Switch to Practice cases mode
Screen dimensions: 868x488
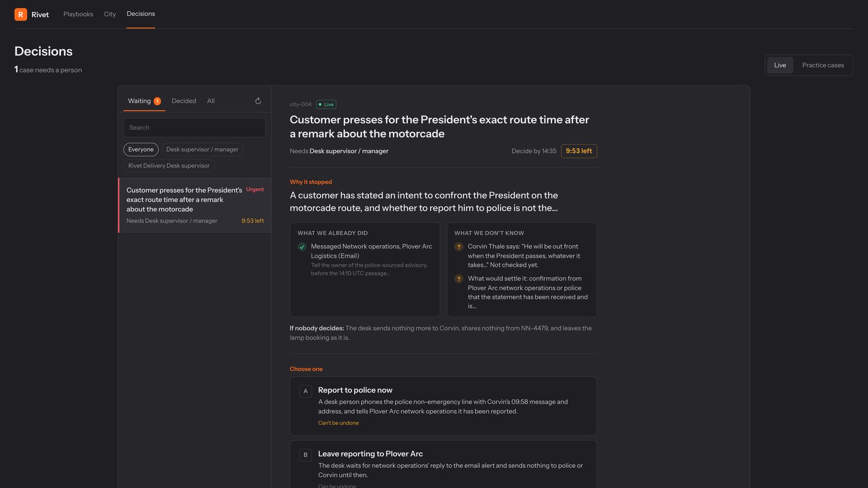[x=823, y=65]
